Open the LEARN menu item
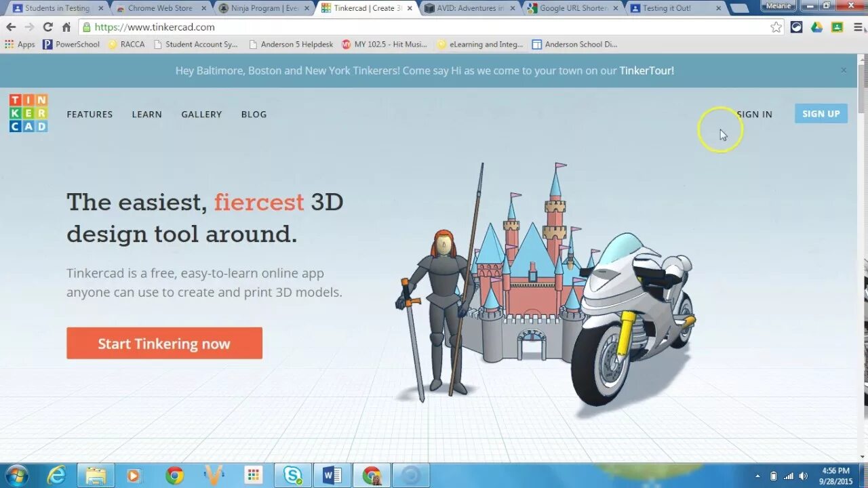 (147, 114)
